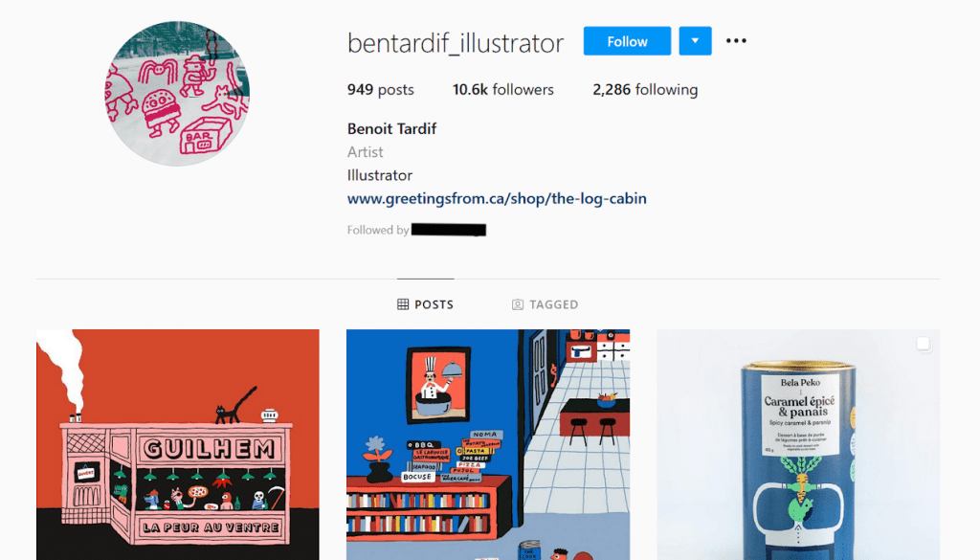Switch to the TAGGED tab

(x=545, y=304)
